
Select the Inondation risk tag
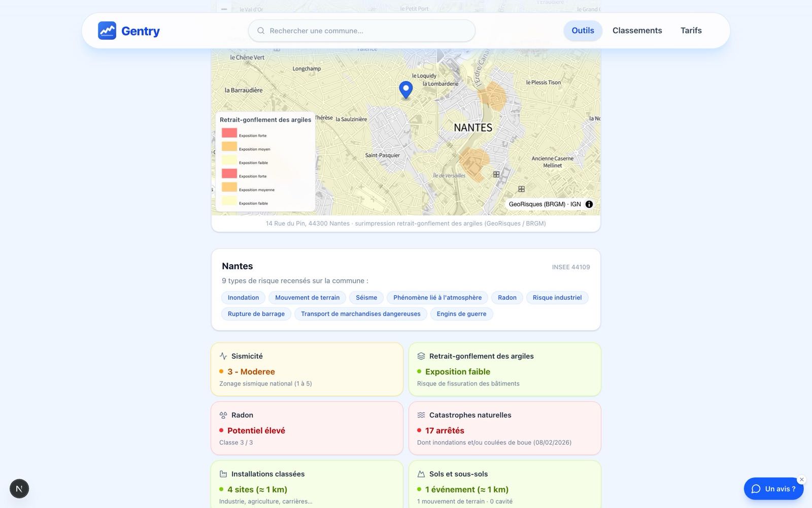click(x=243, y=298)
